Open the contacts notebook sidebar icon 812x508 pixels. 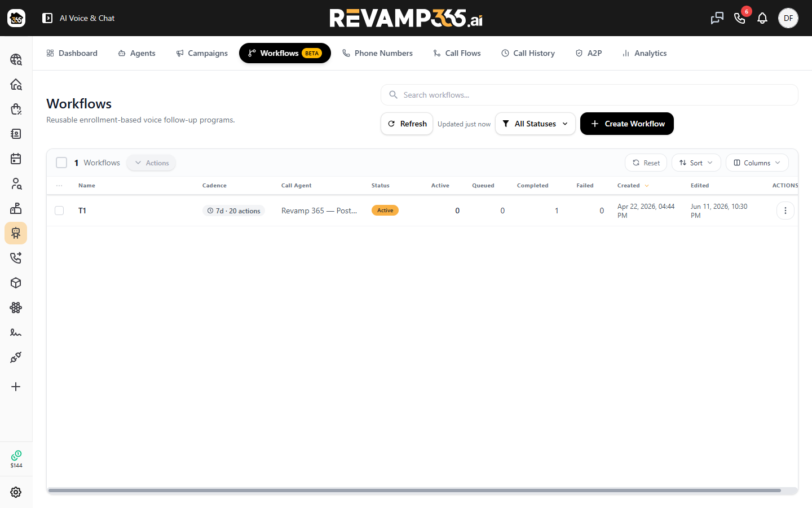16,134
